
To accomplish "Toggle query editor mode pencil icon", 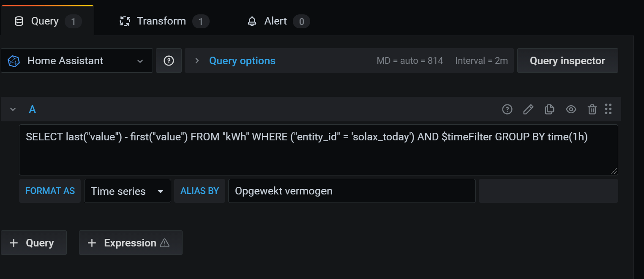I will 528,109.
